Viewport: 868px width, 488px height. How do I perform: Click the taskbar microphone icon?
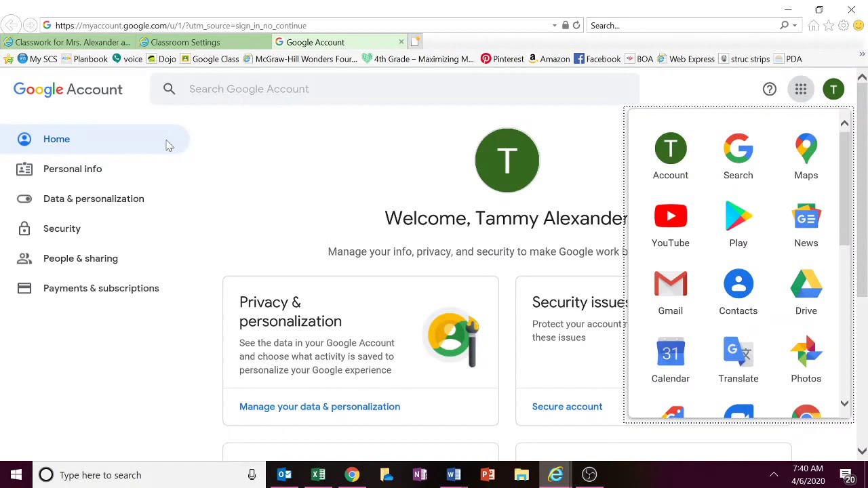[x=252, y=474]
